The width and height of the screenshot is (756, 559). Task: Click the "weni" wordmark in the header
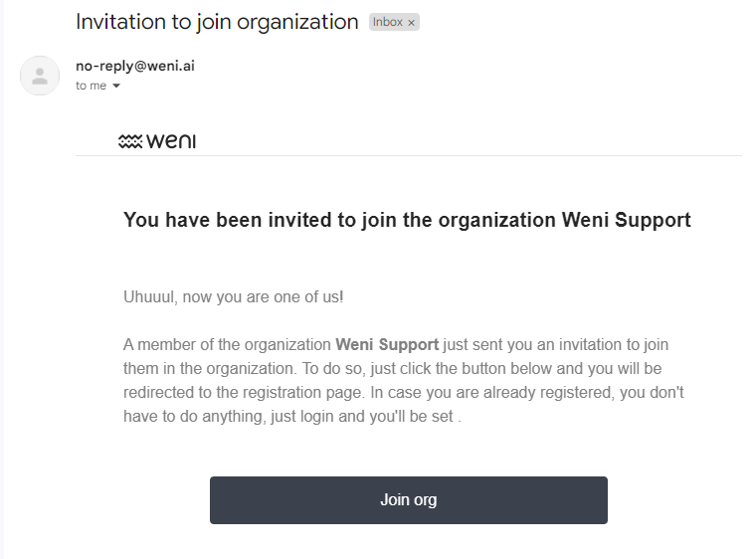pyautogui.click(x=171, y=141)
